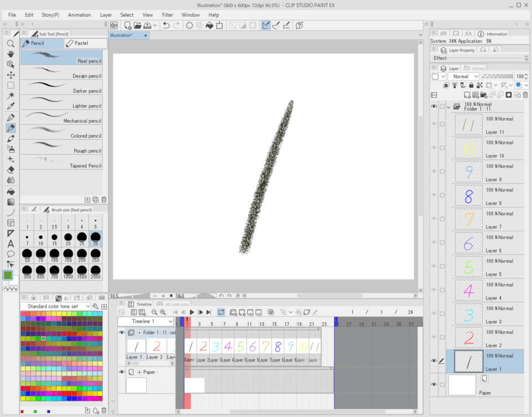The image size is (532, 417).
Task: Click the Undo arrow in toolbar
Action: tap(166, 26)
